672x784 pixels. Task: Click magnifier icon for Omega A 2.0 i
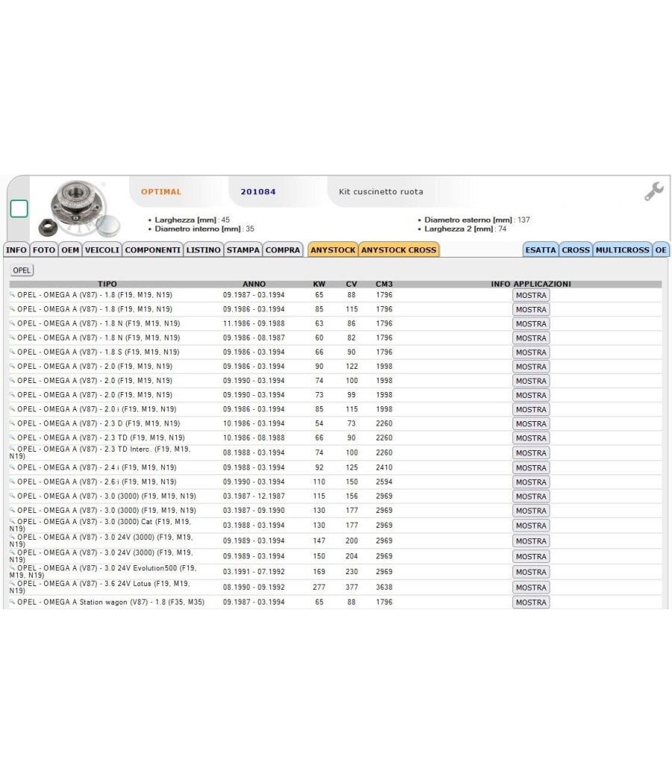[13, 408]
